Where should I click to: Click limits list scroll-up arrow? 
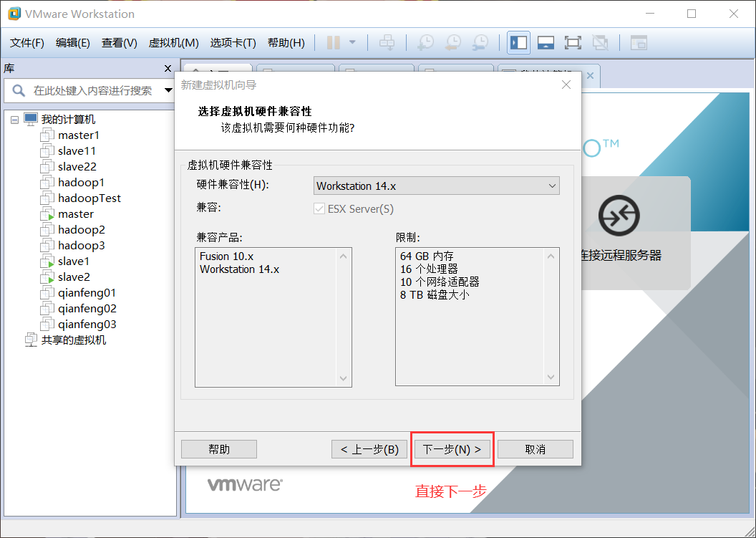551,256
